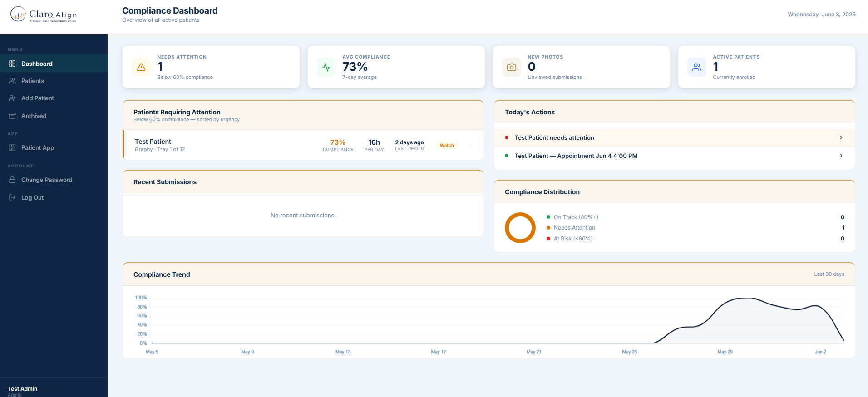Click the Compliance Dashboard page title
Screen dimensions: 868x397
pyautogui.click(x=170, y=10)
